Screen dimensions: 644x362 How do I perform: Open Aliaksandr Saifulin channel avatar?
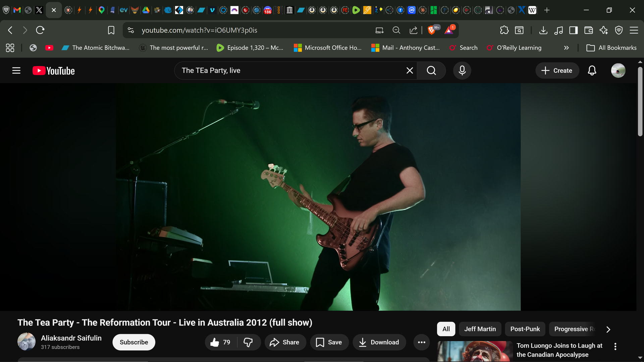click(x=26, y=342)
